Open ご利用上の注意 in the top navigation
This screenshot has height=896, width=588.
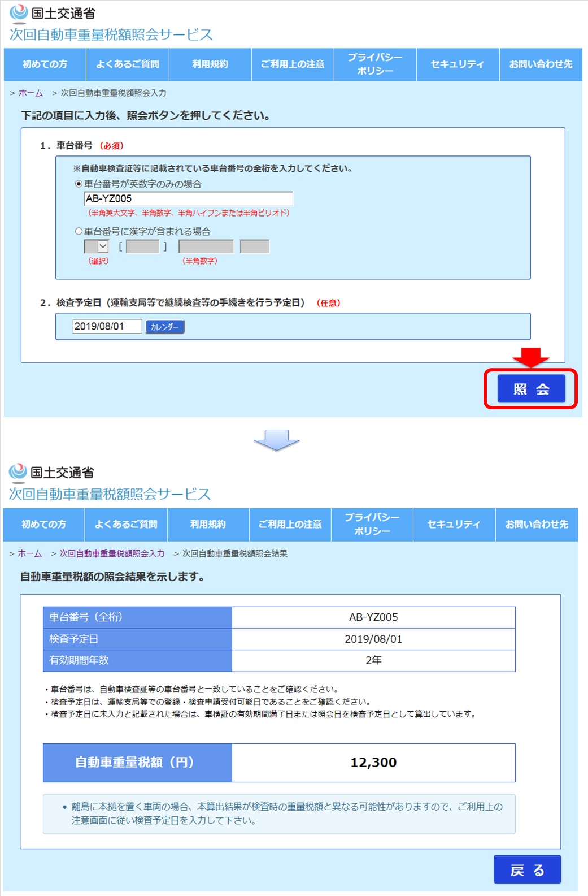(292, 64)
